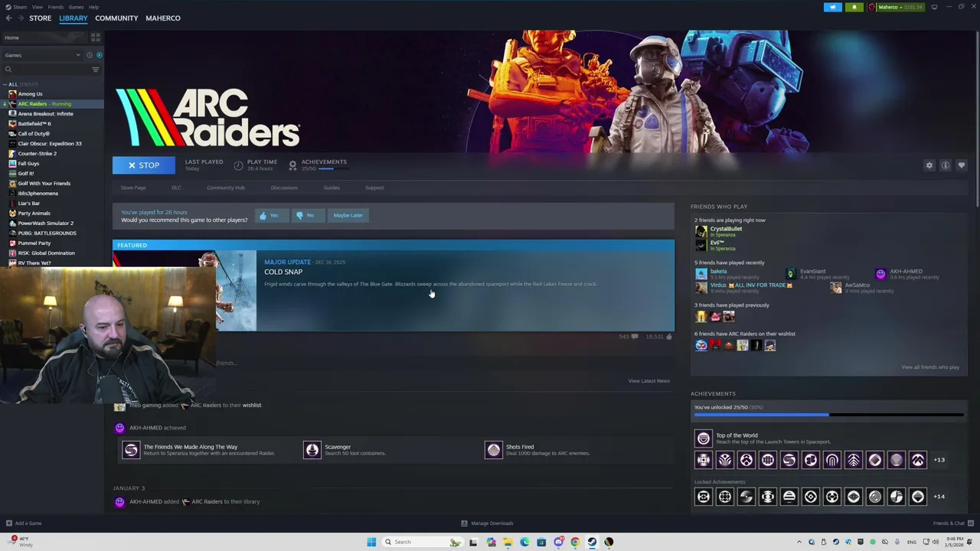The image size is (980, 551).
Task: Open advanced filter options icon
Action: point(96,70)
